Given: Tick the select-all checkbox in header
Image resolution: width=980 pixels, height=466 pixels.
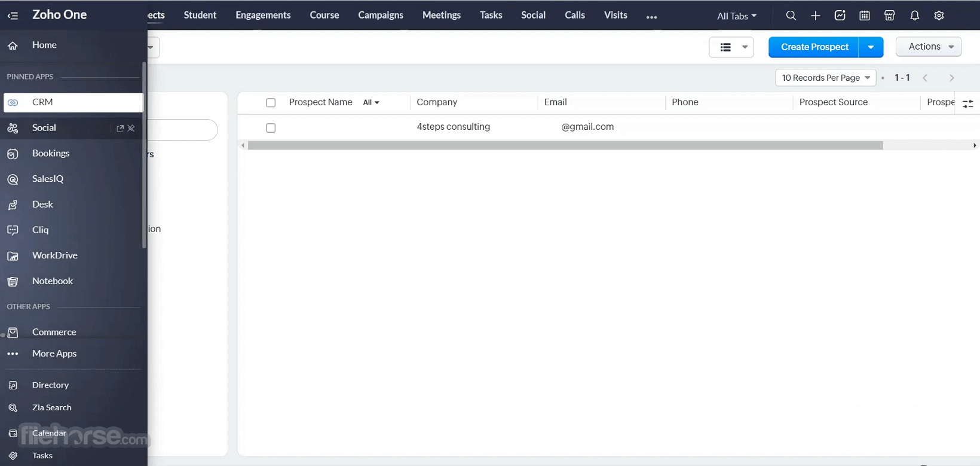Looking at the screenshot, I should [x=271, y=103].
